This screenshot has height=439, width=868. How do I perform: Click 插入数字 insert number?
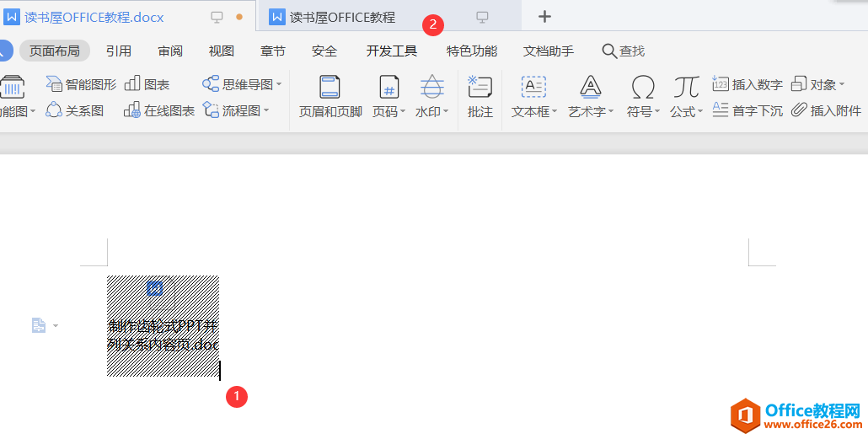point(747,84)
